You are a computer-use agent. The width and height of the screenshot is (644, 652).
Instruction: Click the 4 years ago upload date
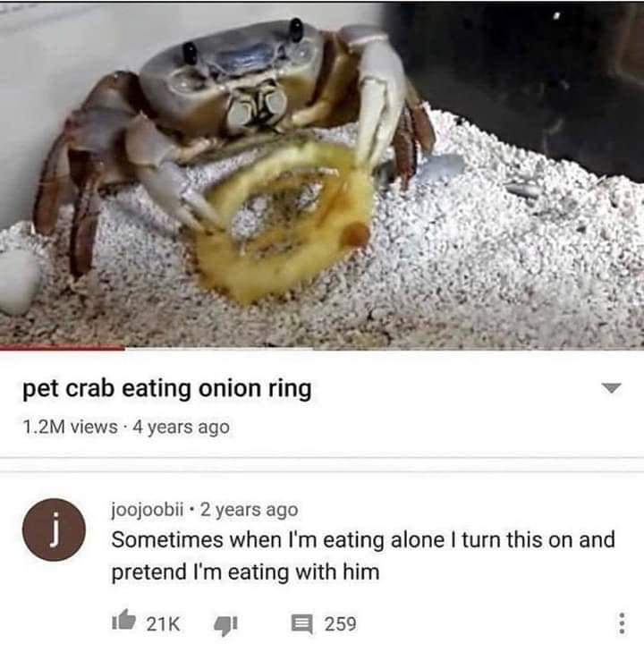(182, 427)
